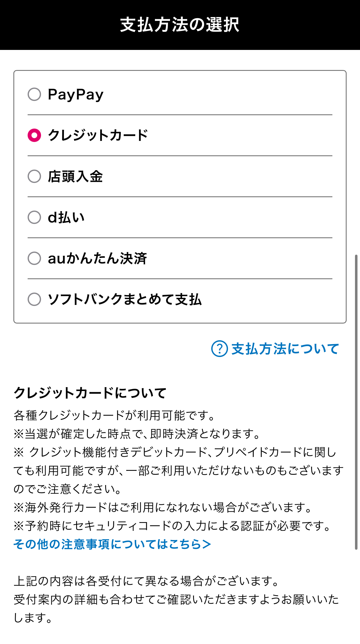360x644 pixels.
Task: Click the クレジットカードについて section heading
Action: [x=90, y=393]
